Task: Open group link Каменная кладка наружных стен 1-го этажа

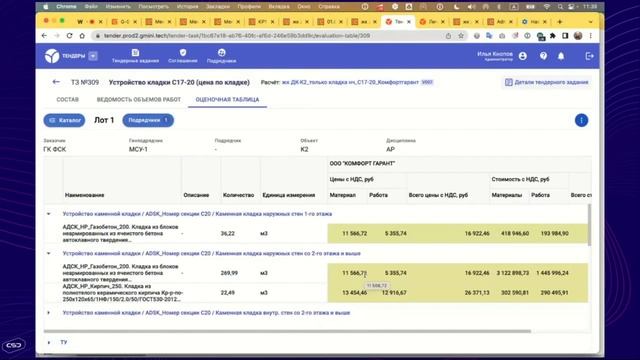Action: (197, 214)
